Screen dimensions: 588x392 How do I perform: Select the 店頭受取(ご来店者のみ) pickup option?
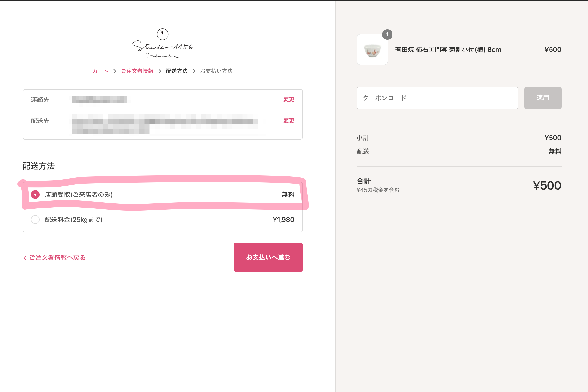pos(79,195)
